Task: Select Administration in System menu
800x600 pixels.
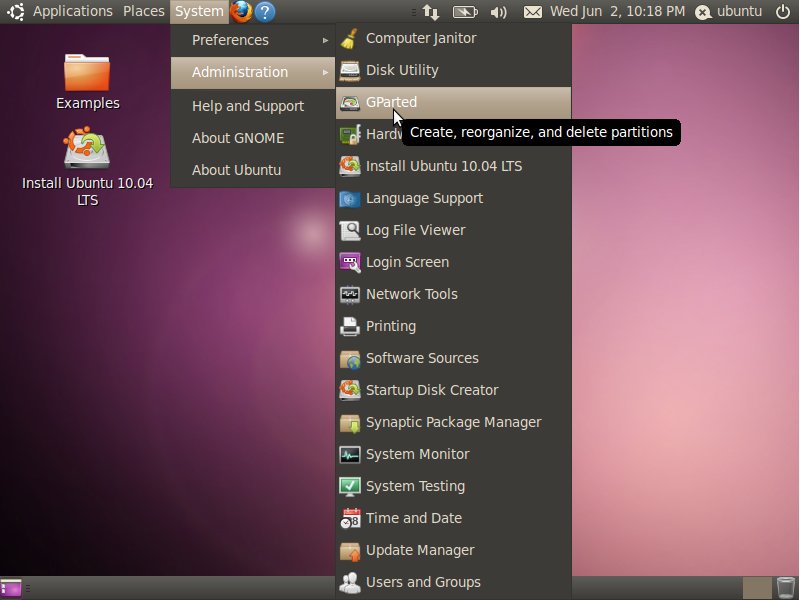Action: (x=253, y=72)
